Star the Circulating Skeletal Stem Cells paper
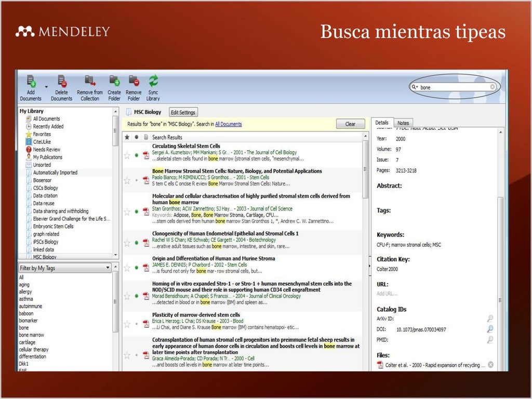This screenshot has width=532, height=399. pos(127,155)
